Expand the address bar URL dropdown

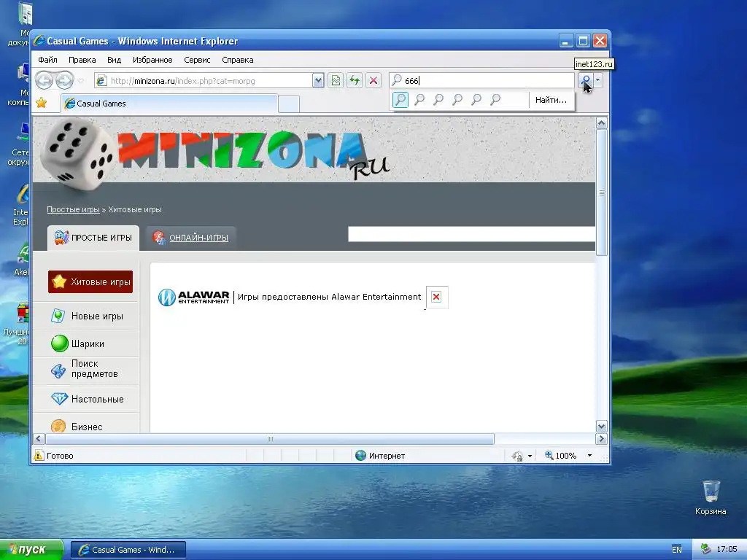pos(318,80)
